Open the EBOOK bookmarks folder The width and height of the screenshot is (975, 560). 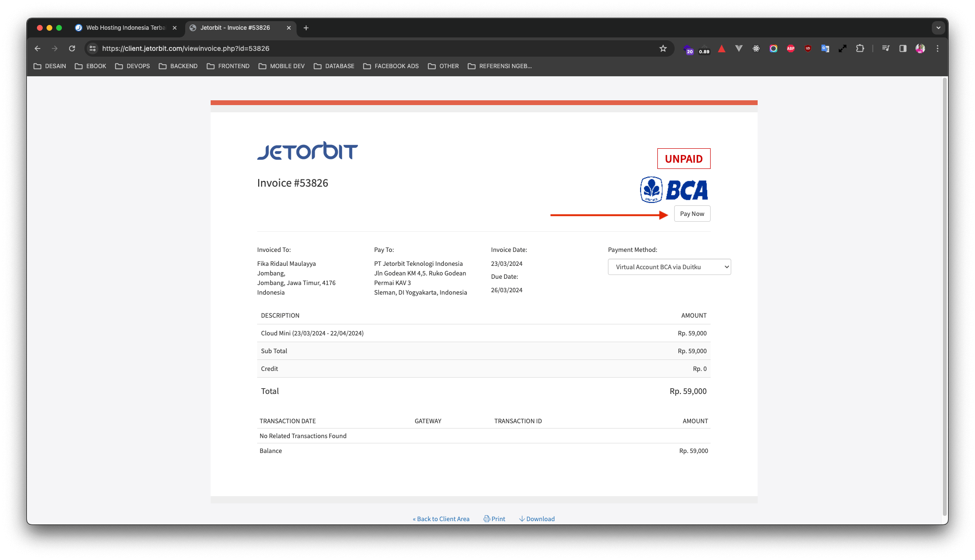coord(91,66)
